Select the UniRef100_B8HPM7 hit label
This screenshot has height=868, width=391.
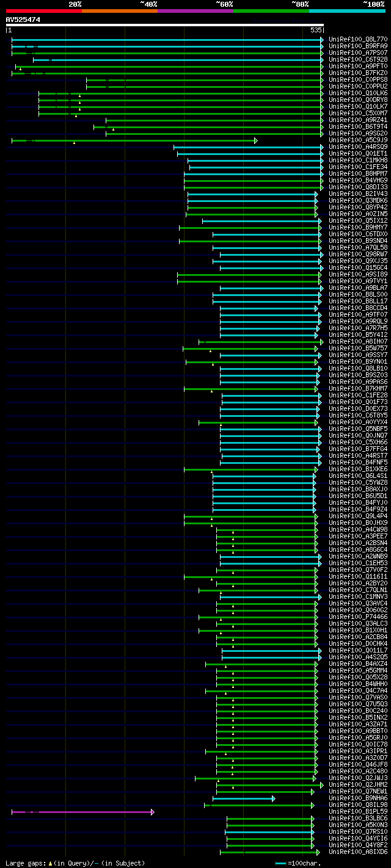(358, 174)
